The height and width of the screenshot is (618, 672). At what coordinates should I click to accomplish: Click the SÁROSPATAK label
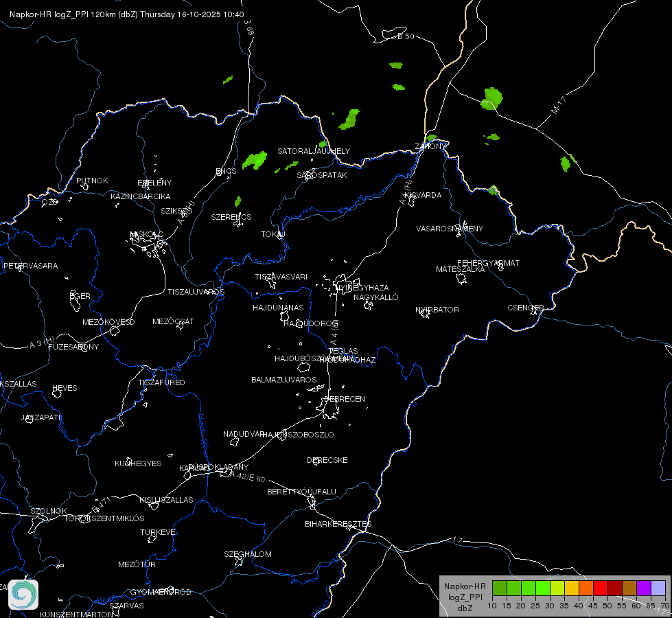(x=322, y=175)
